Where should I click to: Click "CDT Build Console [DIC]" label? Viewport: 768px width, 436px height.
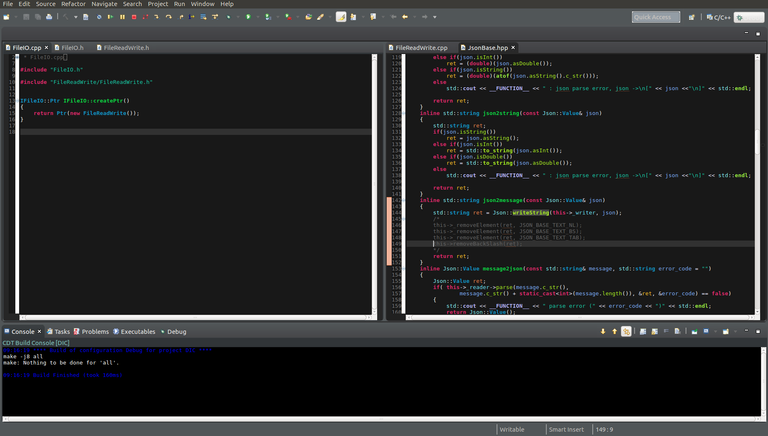36,343
